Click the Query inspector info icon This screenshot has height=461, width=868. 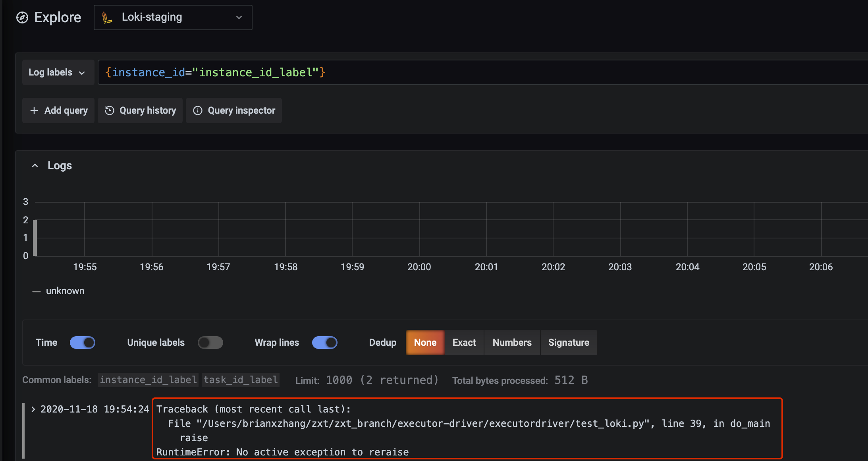tap(198, 110)
